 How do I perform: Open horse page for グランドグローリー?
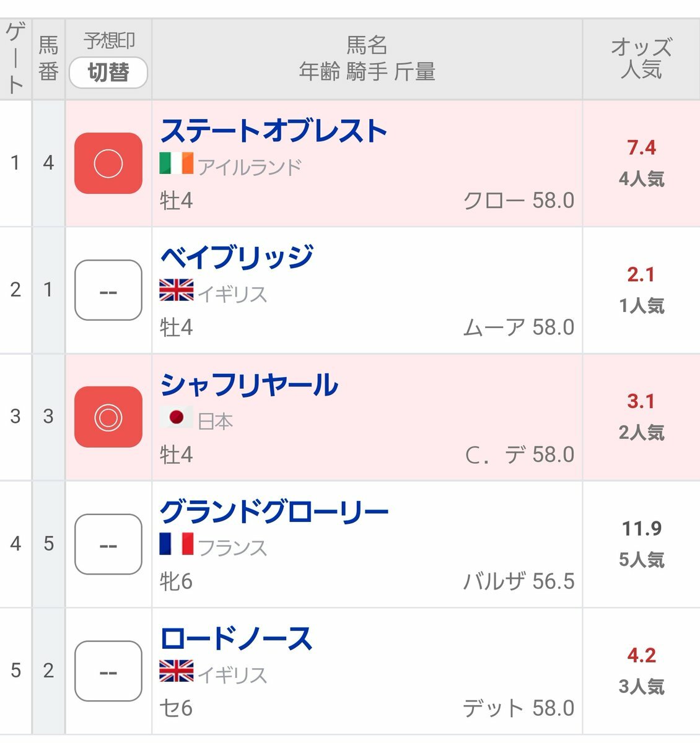(x=274, y=512)
